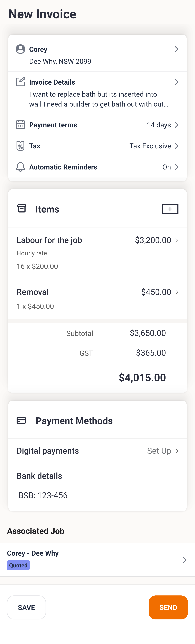195x644 pixels.
Task: Open Labour for the job item chevron
Action: (177, 241)
